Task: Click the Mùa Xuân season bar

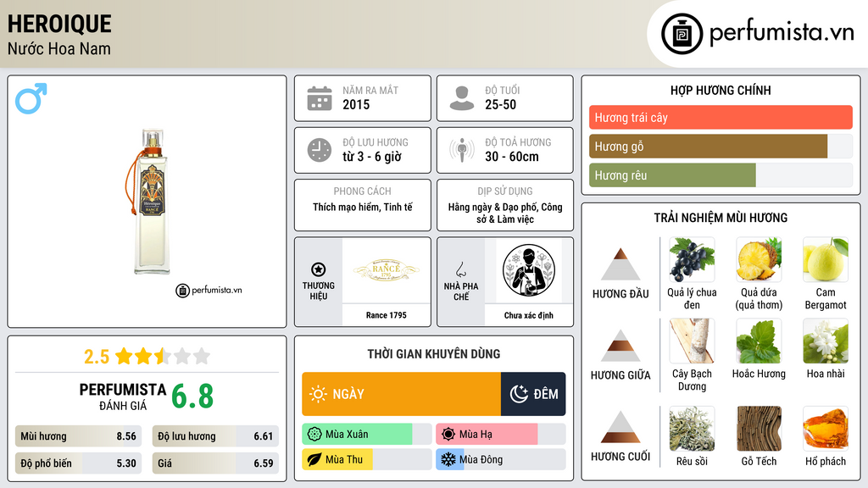Action: tap(366, 435)
